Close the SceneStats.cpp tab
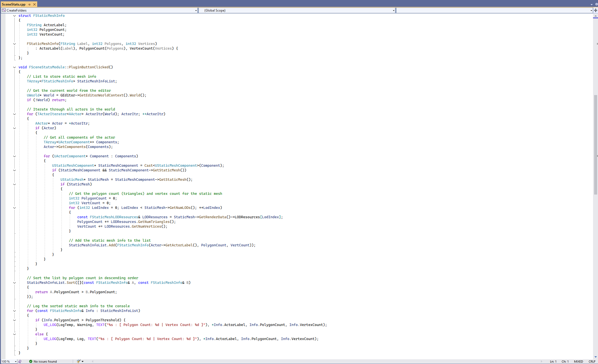This screenshot has height=364, width=598. click(x=34, y=4)
